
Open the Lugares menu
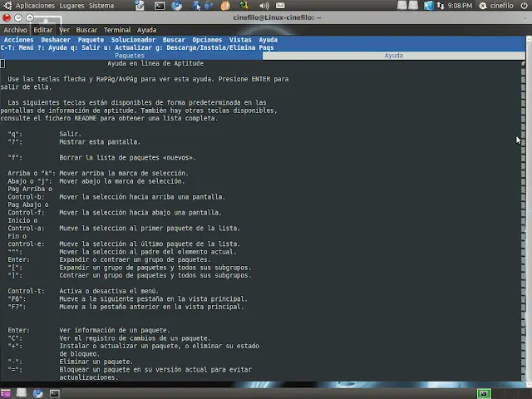72,6
